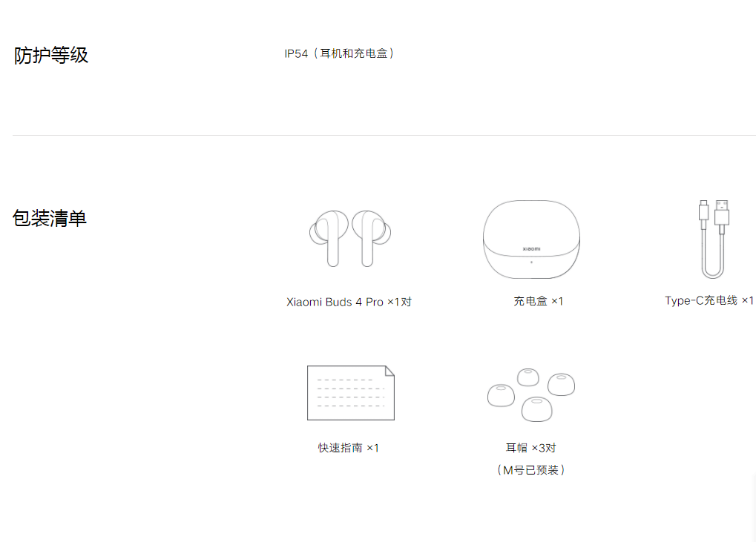Click the folded corner of the quick guide
Viewport: 756px width, 542px height.
pos(389,371)
